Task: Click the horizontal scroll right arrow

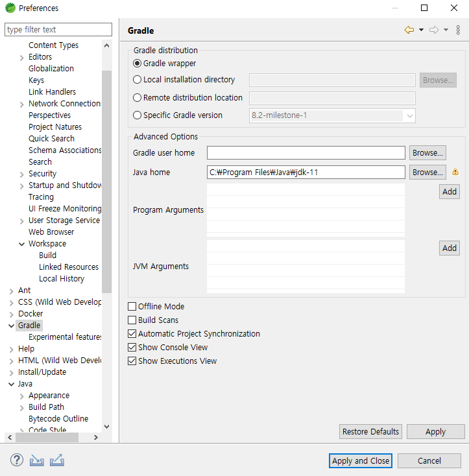Action: pos(96,437)
